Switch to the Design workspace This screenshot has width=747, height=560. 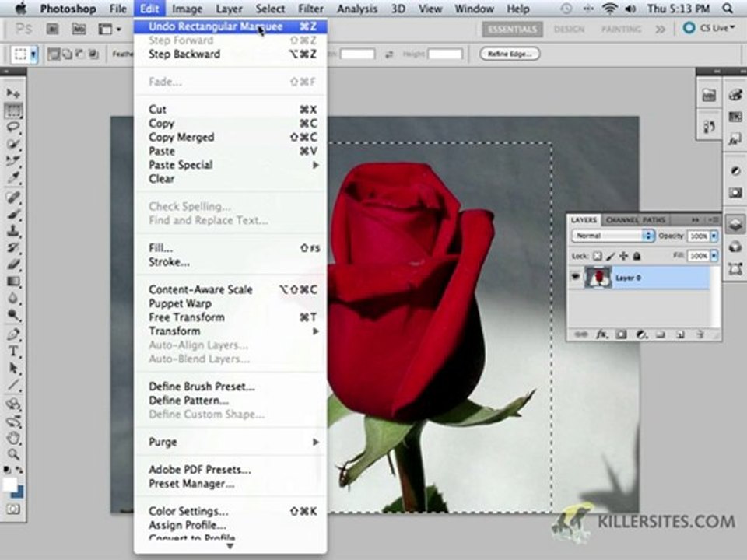pyautogui.click(x=569, y=29)
